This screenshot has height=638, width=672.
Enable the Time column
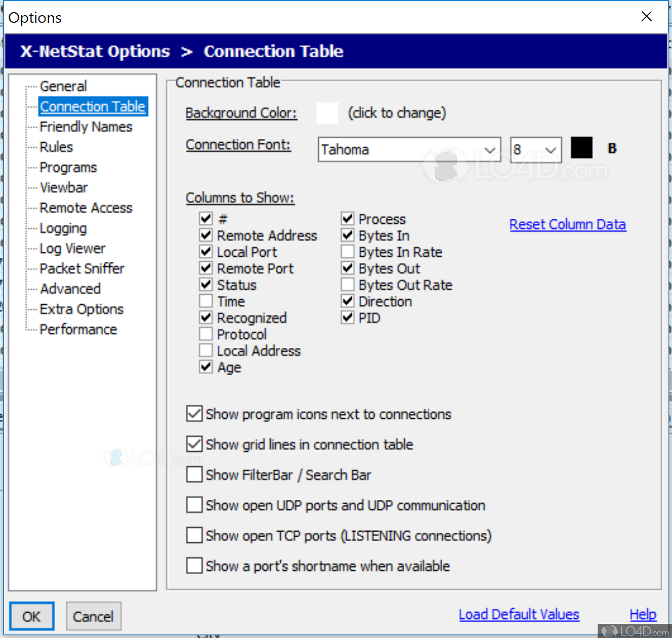coord(205,301)
